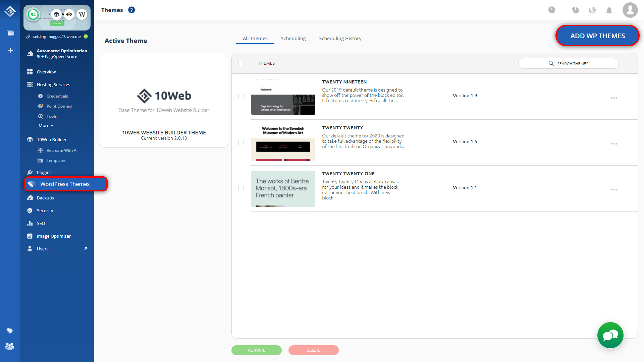This screenshot has width=644, height=362.
Task: Click the 10Web logo icon
Action: 10,11
